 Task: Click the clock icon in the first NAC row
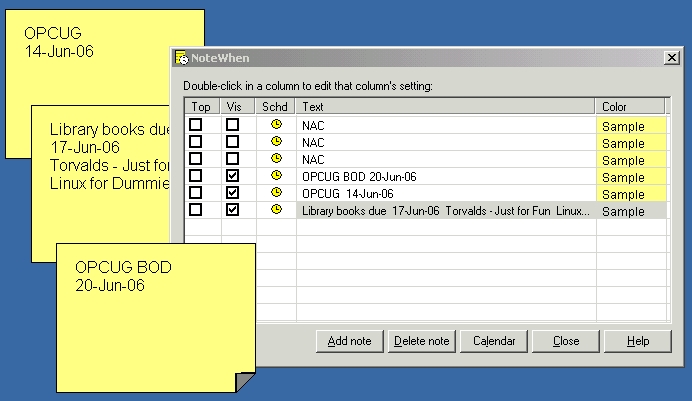[276, 125]
